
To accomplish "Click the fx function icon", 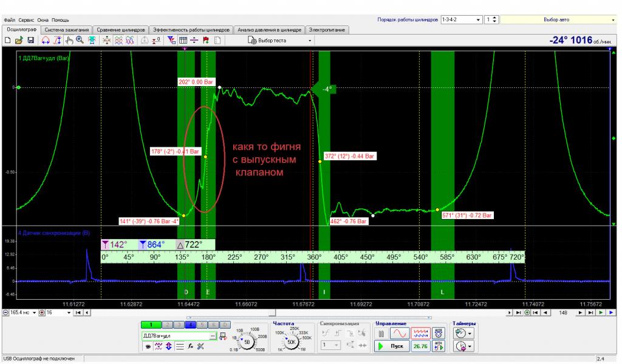I will point(190,346).
